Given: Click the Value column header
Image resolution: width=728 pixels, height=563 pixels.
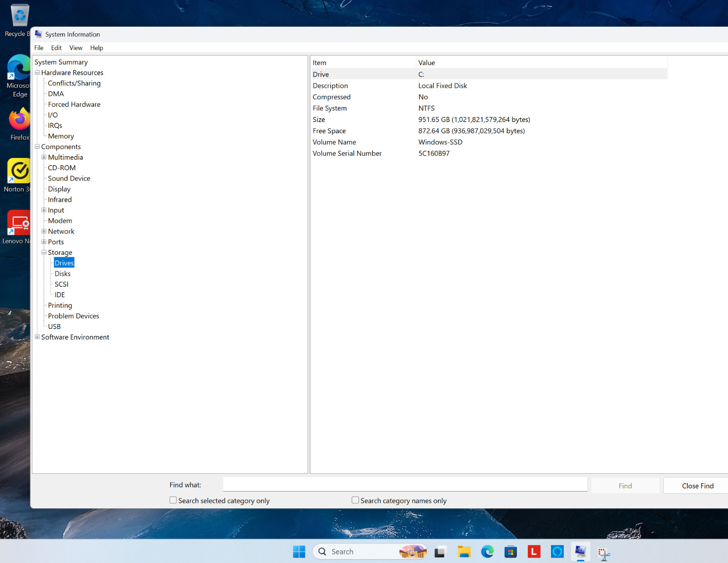Looking at the screenshot, I should coord(541,63).
